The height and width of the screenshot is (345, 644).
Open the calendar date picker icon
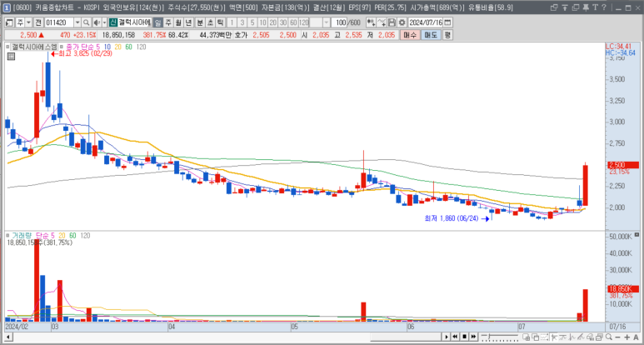(x=447, y=22)
